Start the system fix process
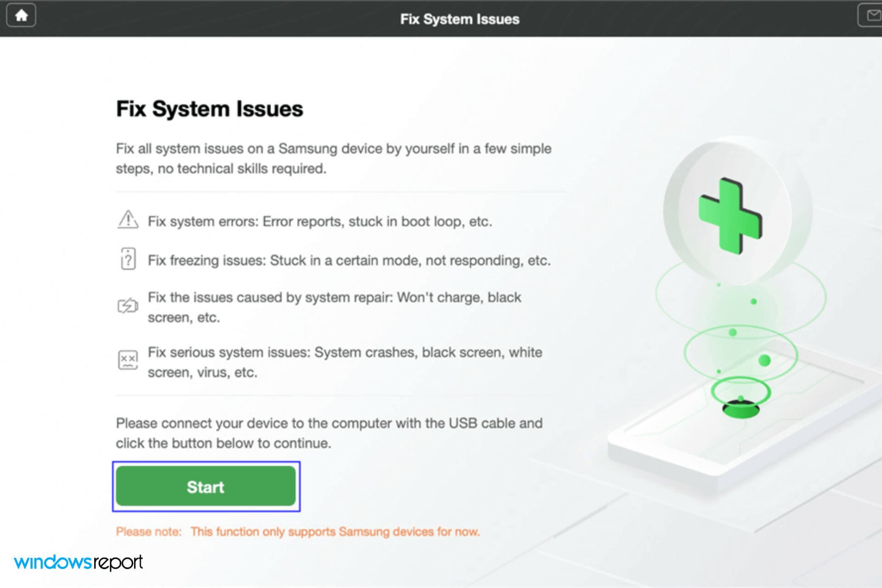This screenshot has width=882, height=588. pyautogui.click(x=206, y=486)
